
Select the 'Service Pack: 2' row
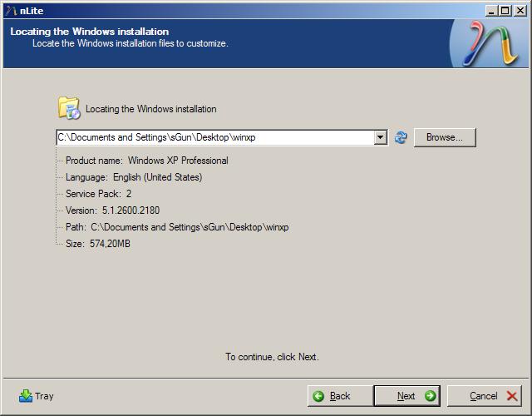99,194
